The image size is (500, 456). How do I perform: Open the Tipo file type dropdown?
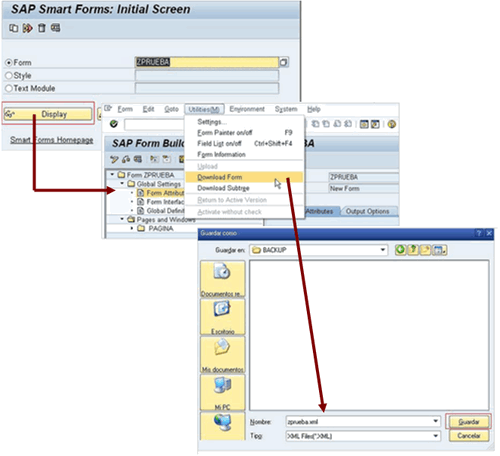click(x=435, y=436)
